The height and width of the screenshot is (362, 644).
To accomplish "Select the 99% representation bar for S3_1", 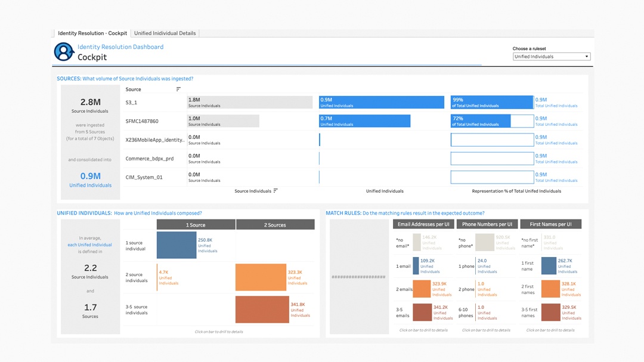I will [x=491, y=103].
